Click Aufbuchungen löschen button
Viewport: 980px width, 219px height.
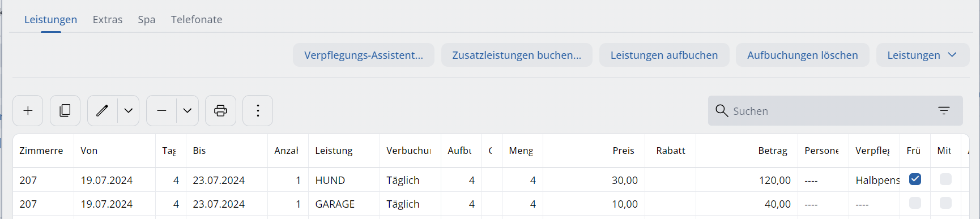tap(802, 55)
